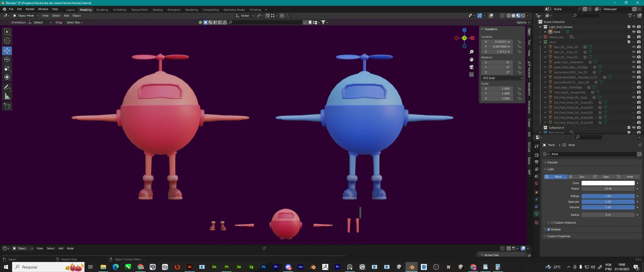Screen dimensions: 644x272
Task: Toggle viewport overlays button
Action: click(x=491, y=16)
